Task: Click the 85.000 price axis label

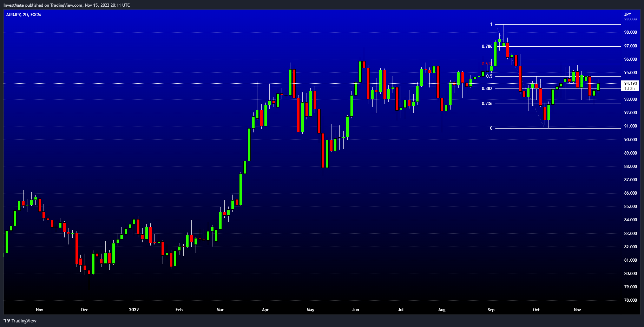Action: click(x=630, y=207)
